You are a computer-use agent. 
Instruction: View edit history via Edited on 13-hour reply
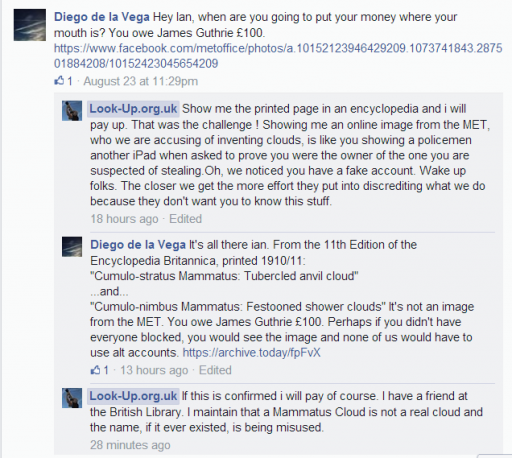pyautogui.click(x=215, y=370)
